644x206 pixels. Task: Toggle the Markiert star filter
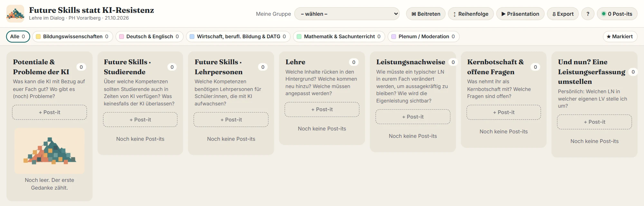pyautogui.click(x=620, y=37)
